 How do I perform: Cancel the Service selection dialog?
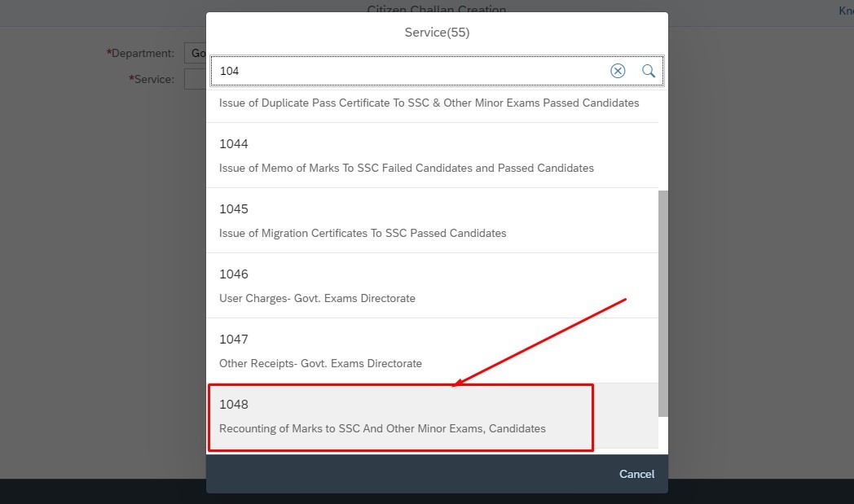tap(636, 474)
